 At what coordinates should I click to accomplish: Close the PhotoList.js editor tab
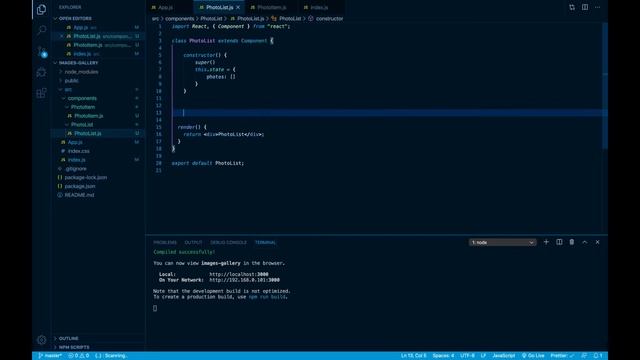[238, 7]
